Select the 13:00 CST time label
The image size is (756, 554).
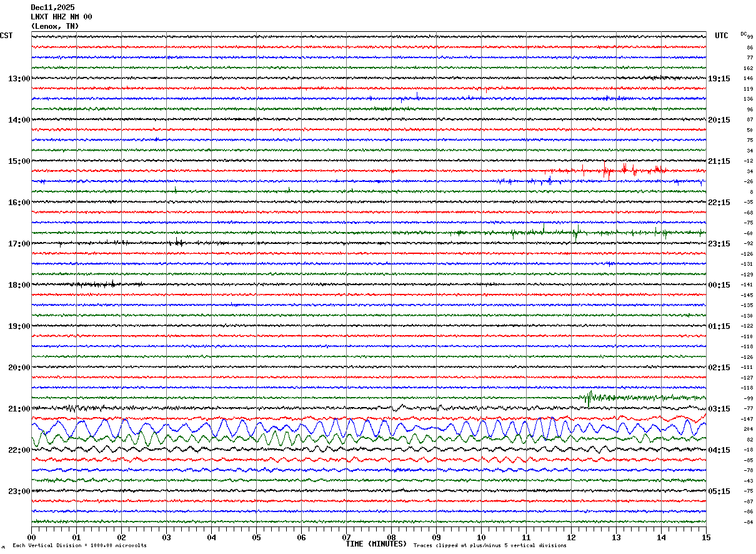(19, 79)
